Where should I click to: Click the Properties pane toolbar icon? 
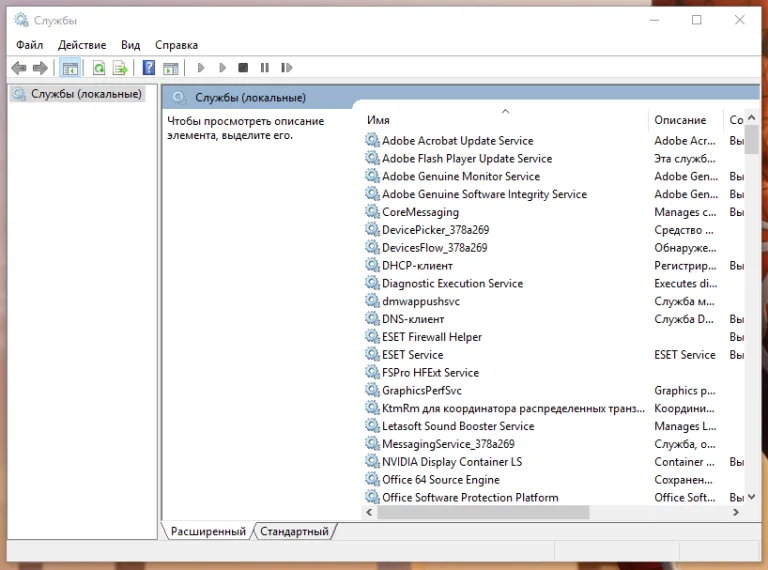click(x=170, y=68)
